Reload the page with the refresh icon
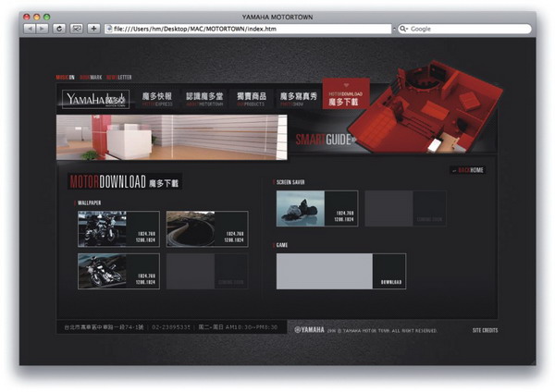Screen dimensions: 555x392 tap(59, 29)
